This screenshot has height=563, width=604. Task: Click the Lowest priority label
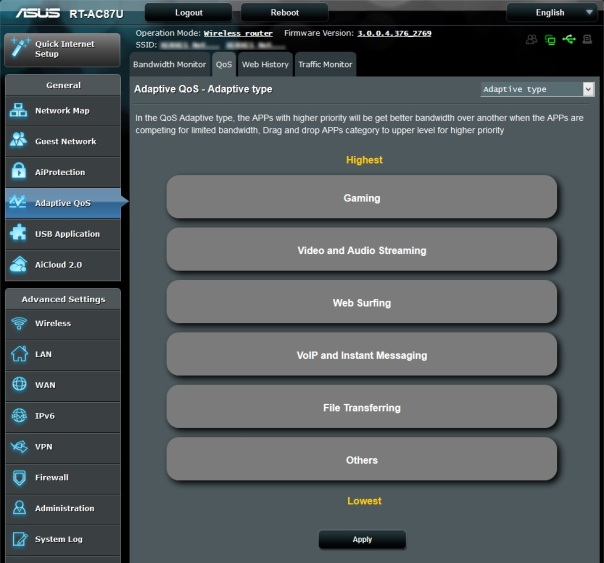coord(364,501)
